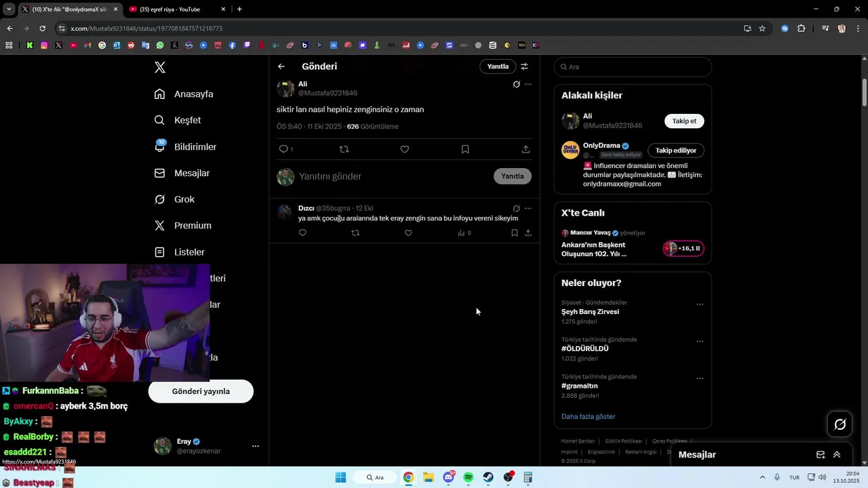Like Ali's post
868x488 pixels.
click(405, 149)
